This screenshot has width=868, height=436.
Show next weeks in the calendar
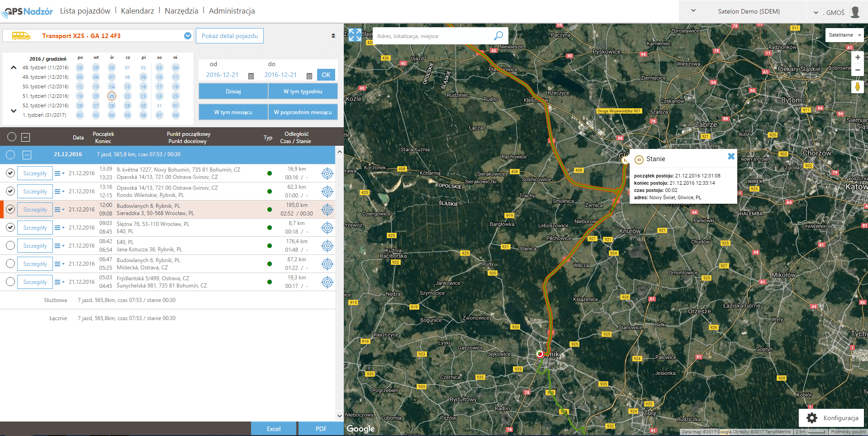click(14, 110)
